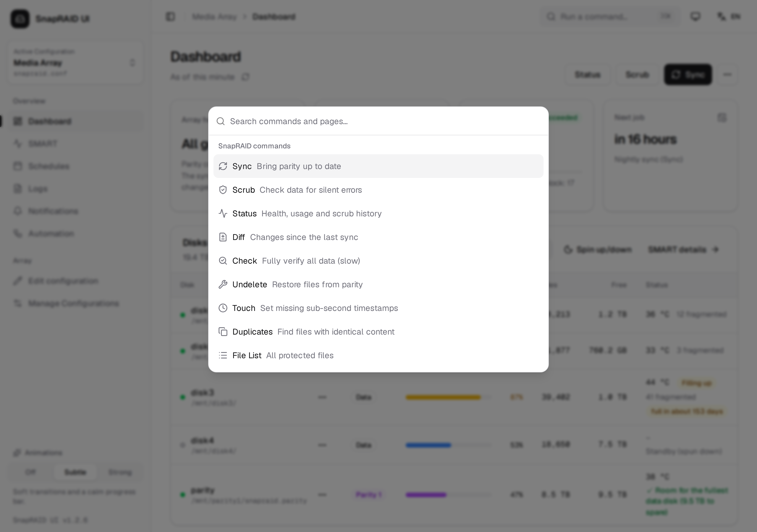
Task: Click the monitor icon in top bar
Action: pyautogui.click(x=695, y=17)
